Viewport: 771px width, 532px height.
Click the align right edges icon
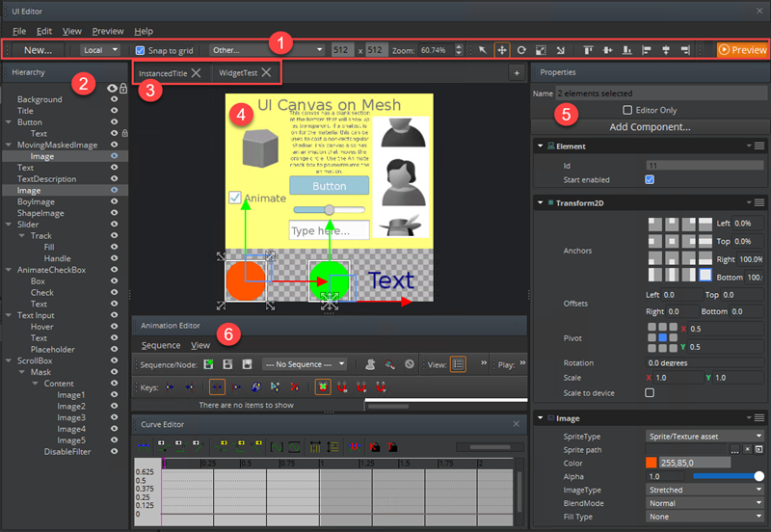pyautogui.click(x=686, y=49)
